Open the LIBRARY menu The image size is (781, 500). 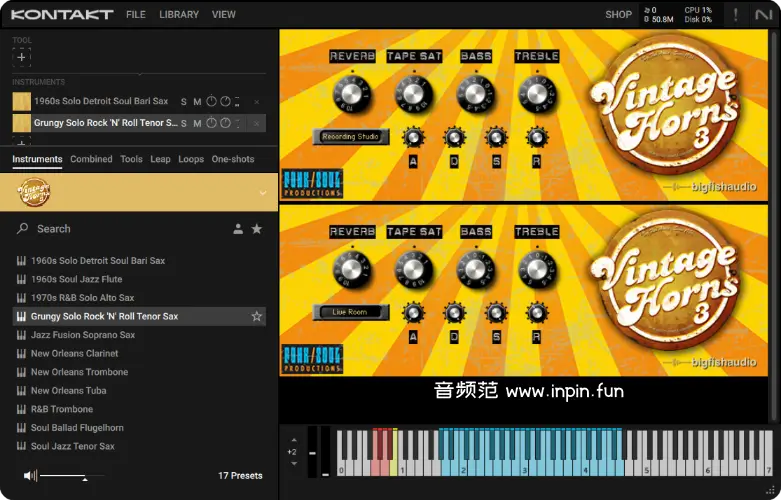(x=179, y=14)
